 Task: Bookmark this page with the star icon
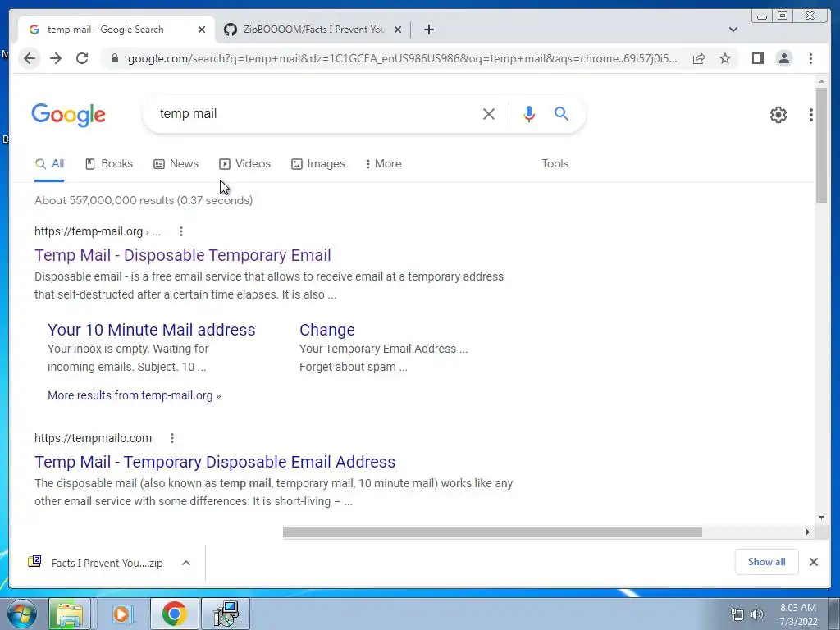coord(725,58)
